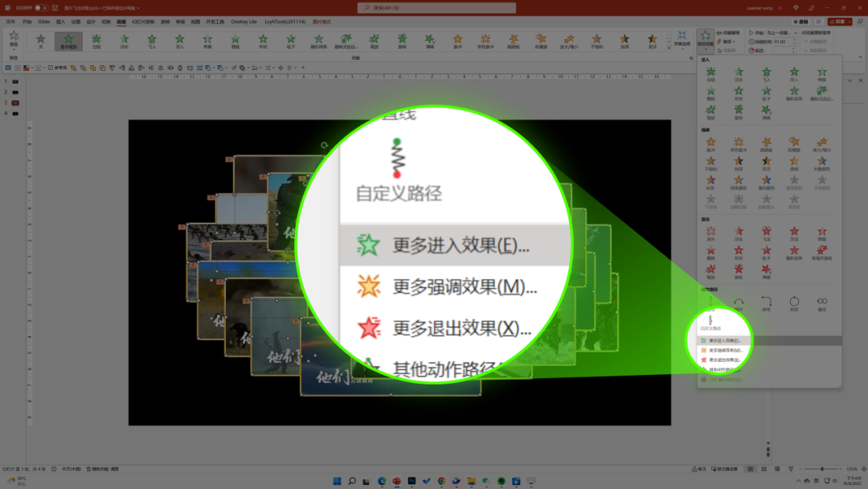Click the 中文(中国) language indicator
The height and width of the screenshot is (489, 868).
coord(71,469)
